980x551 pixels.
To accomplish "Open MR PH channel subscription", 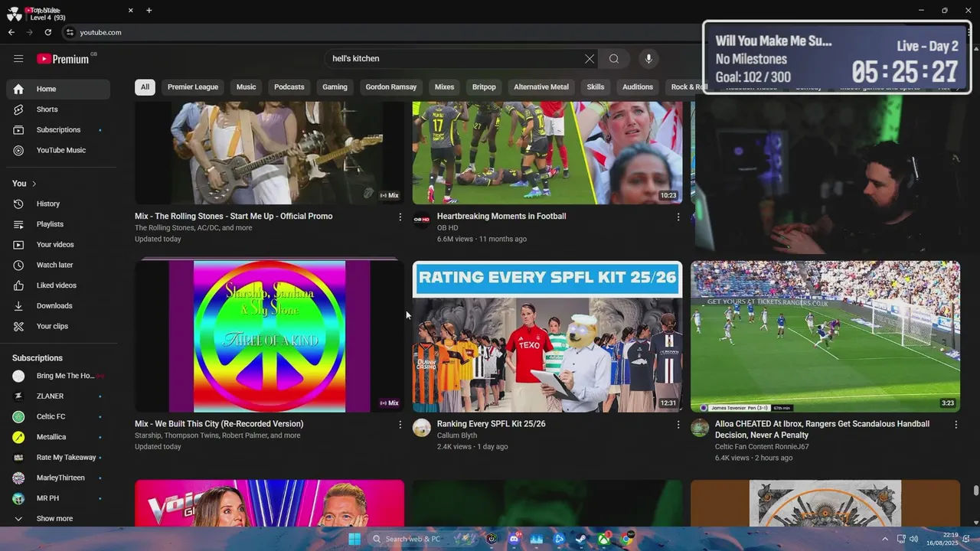I will pyautogui.click(x=58, y=498).
